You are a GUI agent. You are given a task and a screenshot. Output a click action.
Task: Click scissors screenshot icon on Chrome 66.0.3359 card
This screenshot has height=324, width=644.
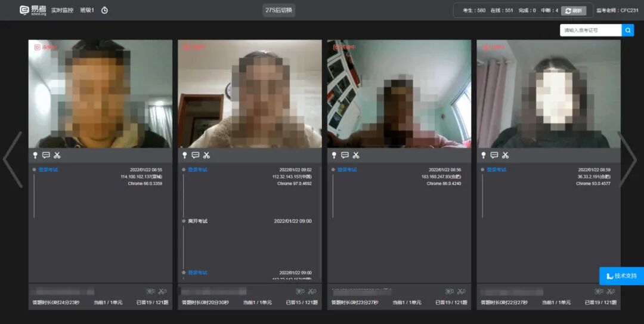tap(57, 155)
